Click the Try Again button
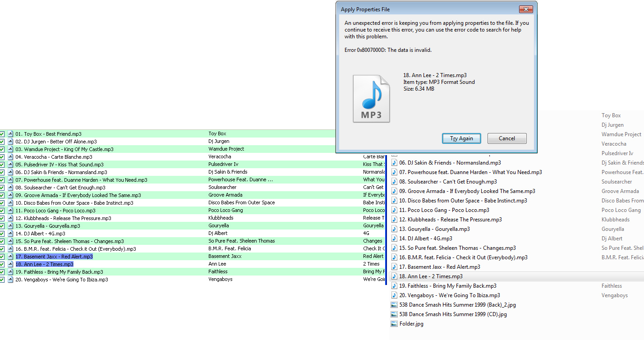 [461, 138]
